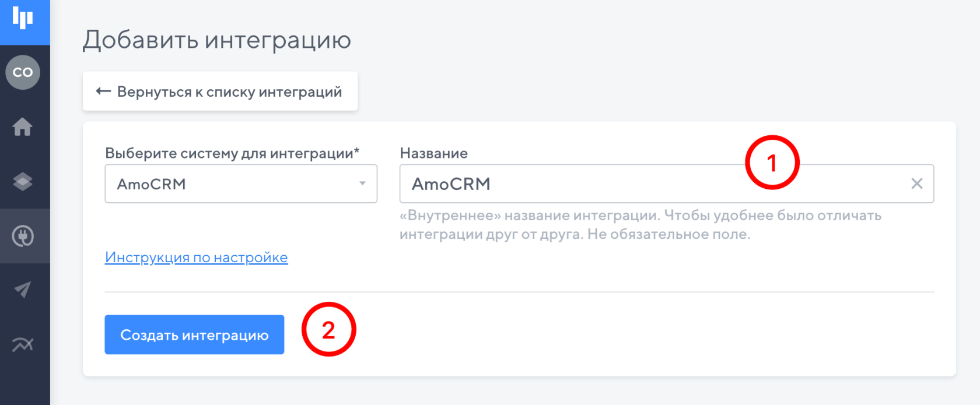Open the CO account avatar
Image resolution: width=980 pixels, height=405 pixels.
pyautogui.click(x=23, y=72)
